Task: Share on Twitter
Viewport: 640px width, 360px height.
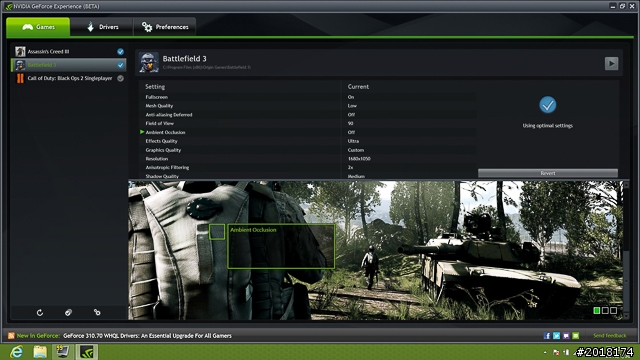Action: [x=556, y=336]
